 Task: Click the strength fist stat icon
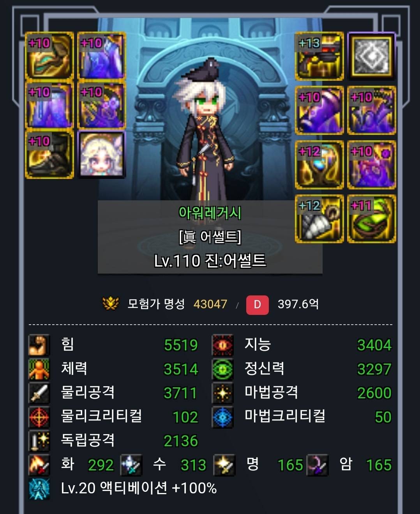coord(39,345)
